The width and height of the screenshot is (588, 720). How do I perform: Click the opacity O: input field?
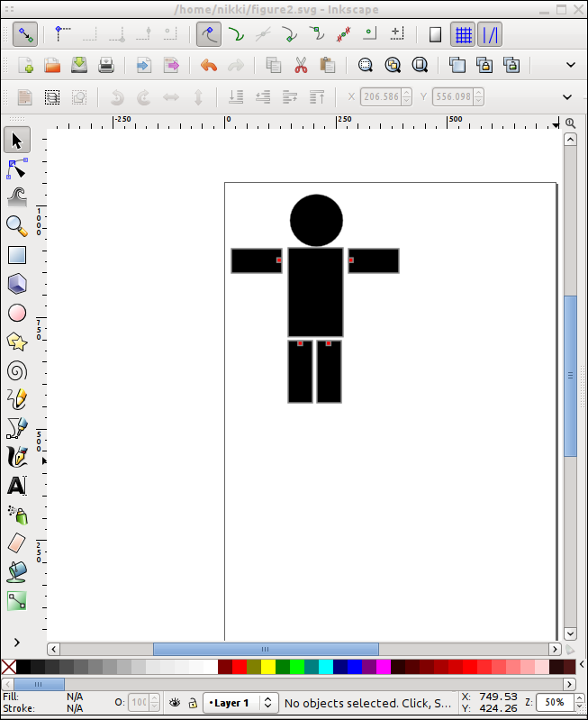tap(139, 703)
